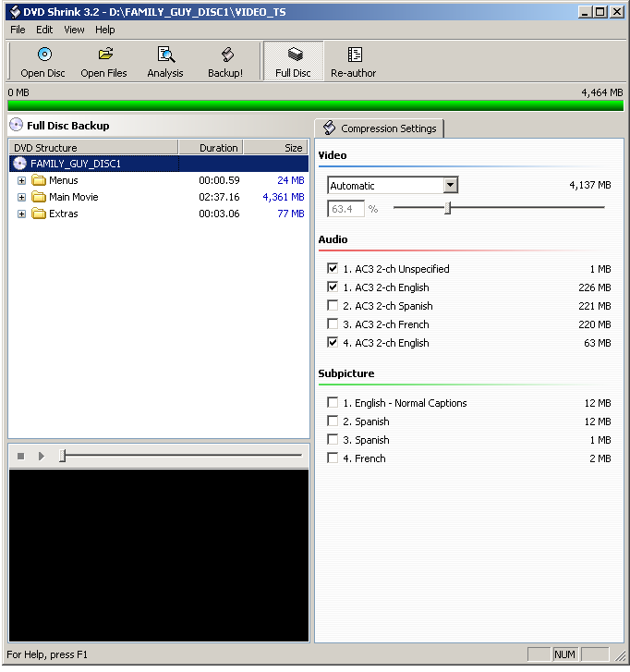The image size is (630, 672).
Task: Enable 3. AC3 2-ch French audio
Action: (x=333, y=324)
